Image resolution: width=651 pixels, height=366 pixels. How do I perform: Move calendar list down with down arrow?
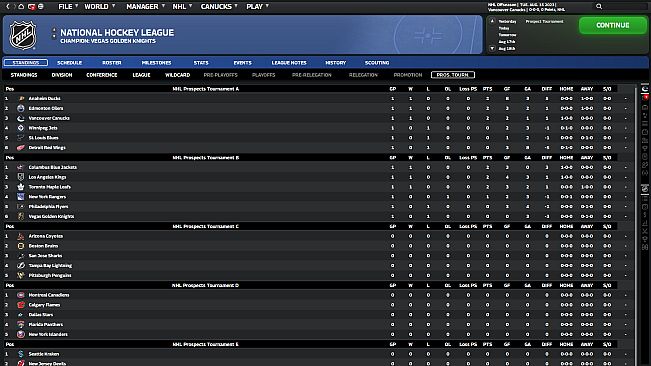(x=492, y=48)
